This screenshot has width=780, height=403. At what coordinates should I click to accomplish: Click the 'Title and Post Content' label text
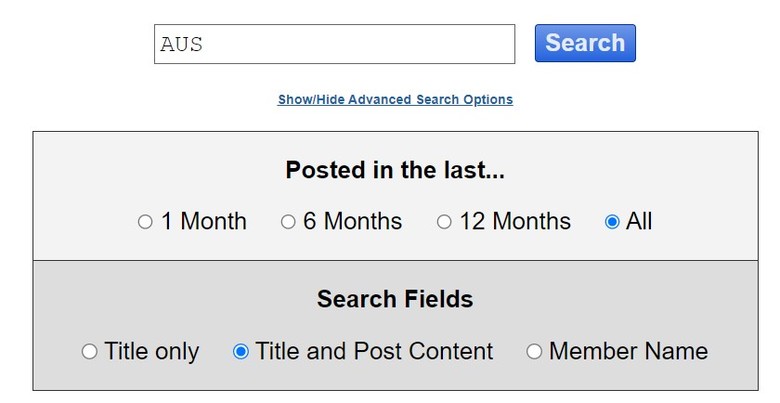click(x=374, y=352)
